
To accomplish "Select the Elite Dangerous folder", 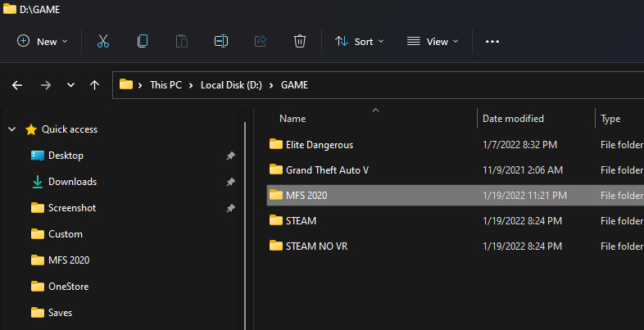I will pyautogui.click(x=319, y=145).
